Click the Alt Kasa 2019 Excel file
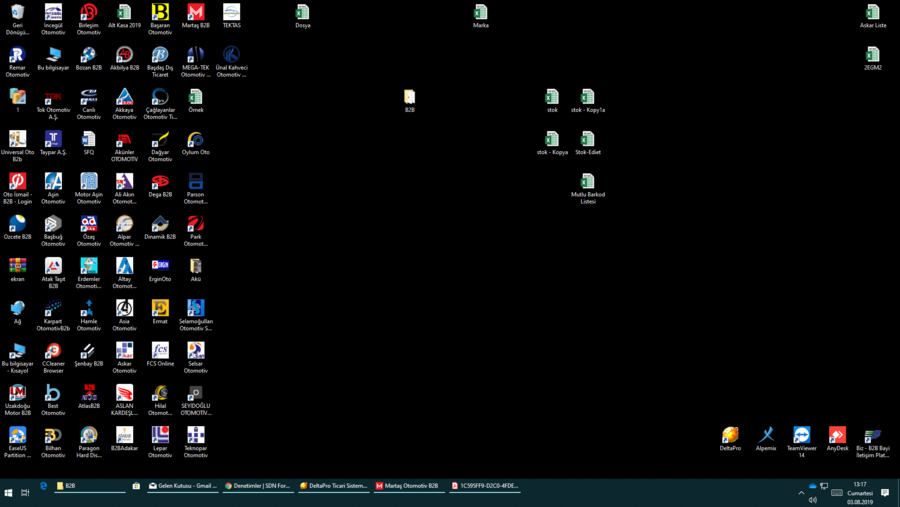900x507 pixels. tap(124, 13)
